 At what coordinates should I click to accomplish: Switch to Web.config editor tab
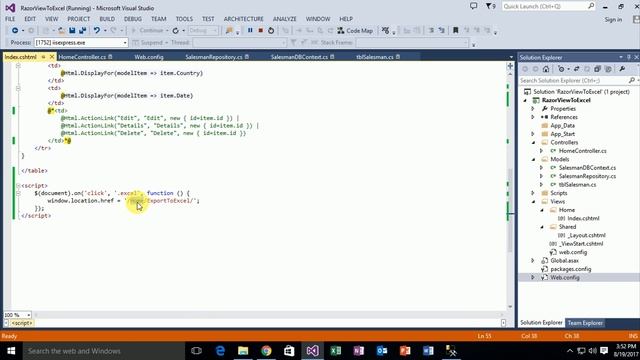(149, 57)
